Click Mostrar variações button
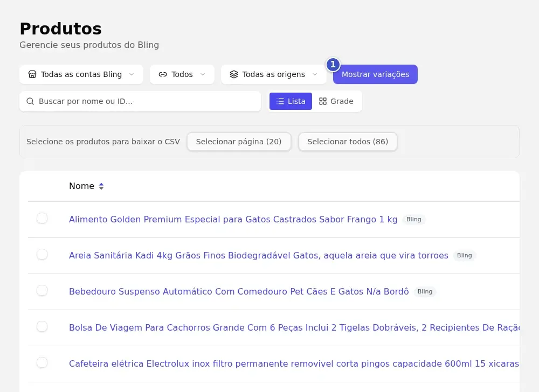The height and width of the screenshot is (392, 539). [375, 74]
